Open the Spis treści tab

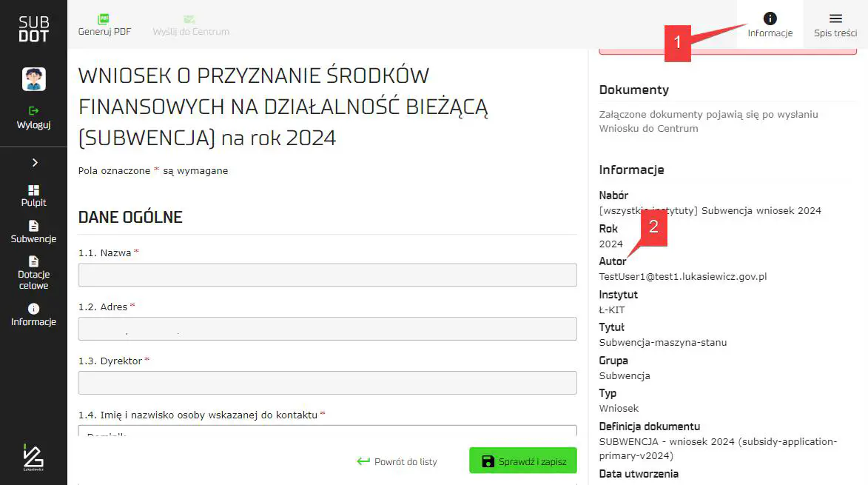point(835,24)
